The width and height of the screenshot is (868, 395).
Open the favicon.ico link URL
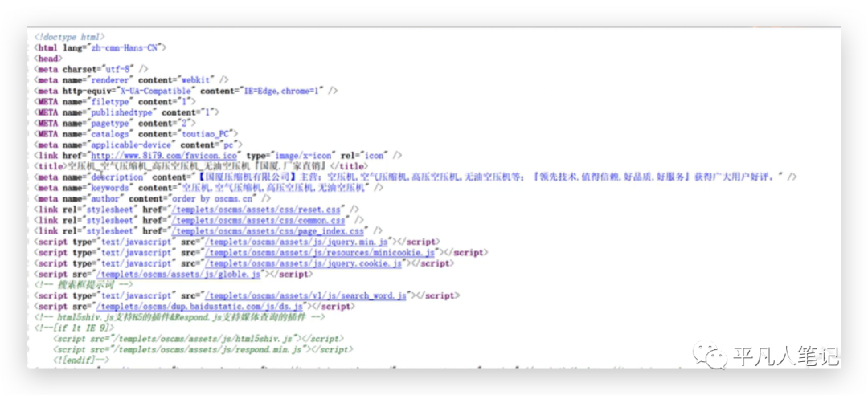pos(164,156)
